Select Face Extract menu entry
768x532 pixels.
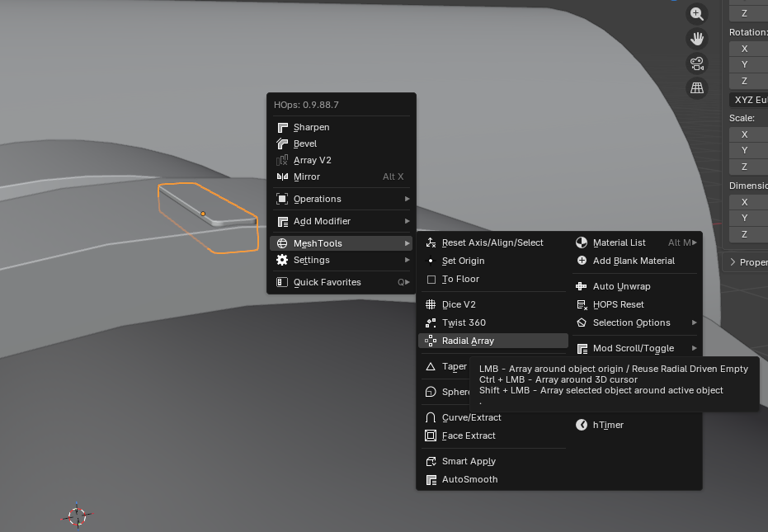[493, 435]
